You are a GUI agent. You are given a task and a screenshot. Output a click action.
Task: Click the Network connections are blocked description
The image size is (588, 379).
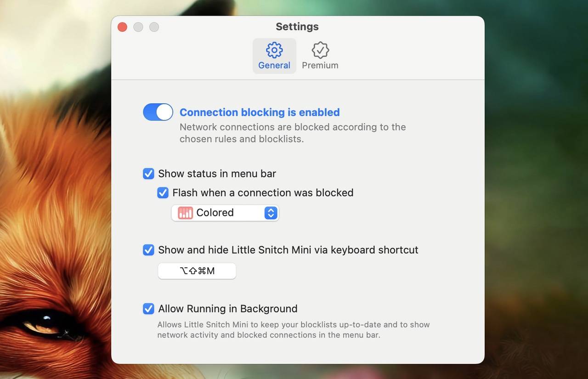click(293, 133)
